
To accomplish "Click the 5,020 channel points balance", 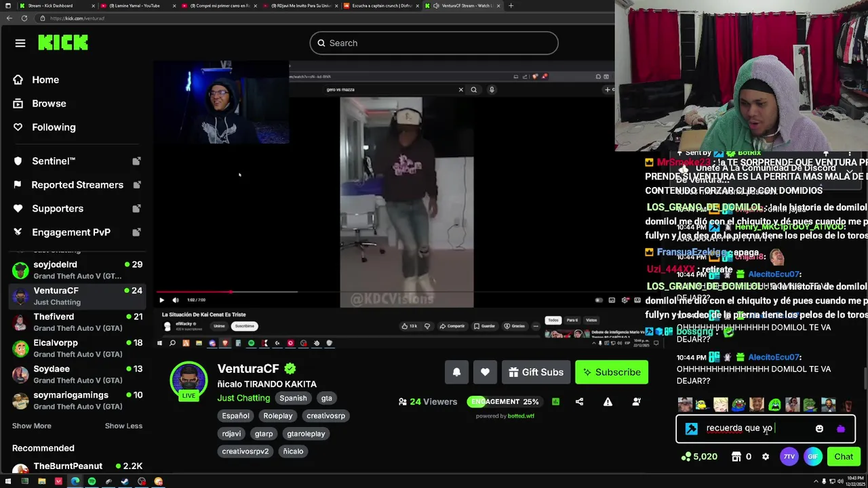I will click(x=699, y=457).
